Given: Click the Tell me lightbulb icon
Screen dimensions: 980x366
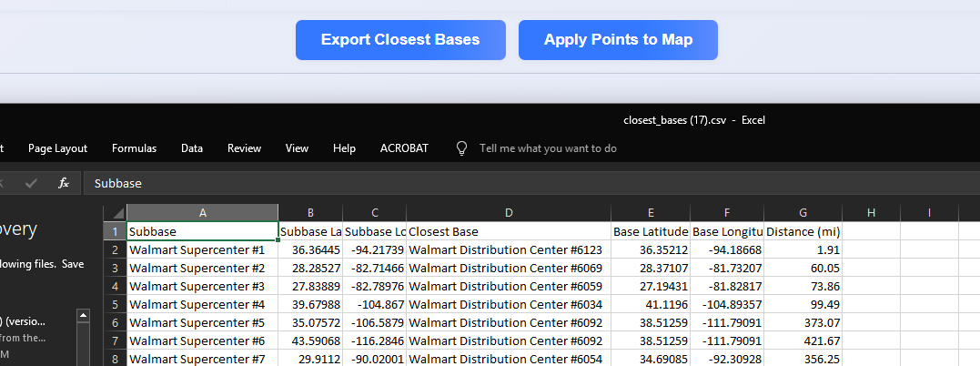Looking at the screenshot, I should [462, 147].
